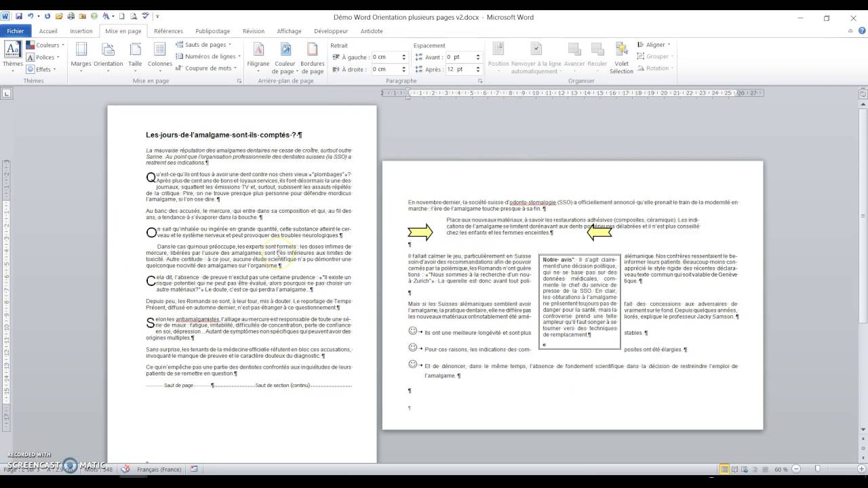
Task: Open Volet Sélection pane
Action: [622, 57]
